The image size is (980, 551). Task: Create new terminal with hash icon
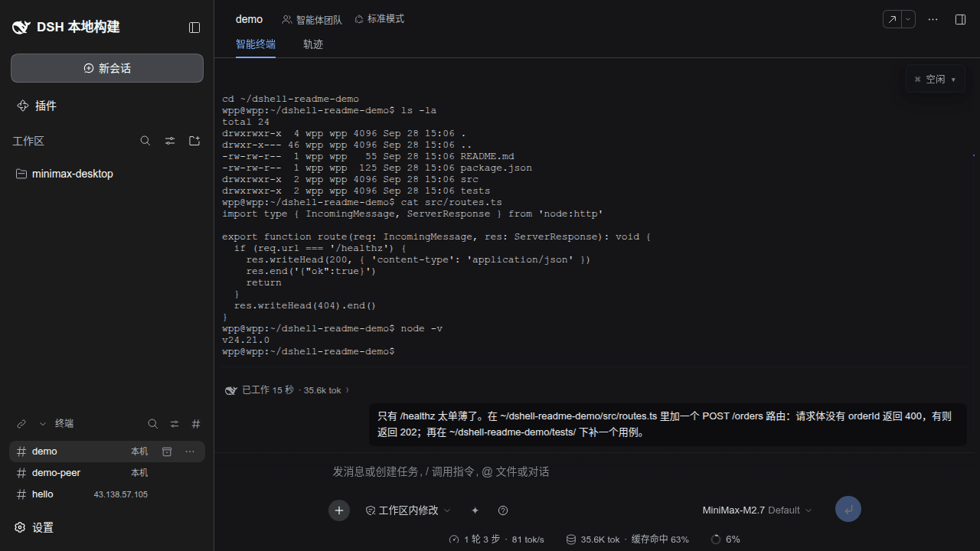point(196,423)
